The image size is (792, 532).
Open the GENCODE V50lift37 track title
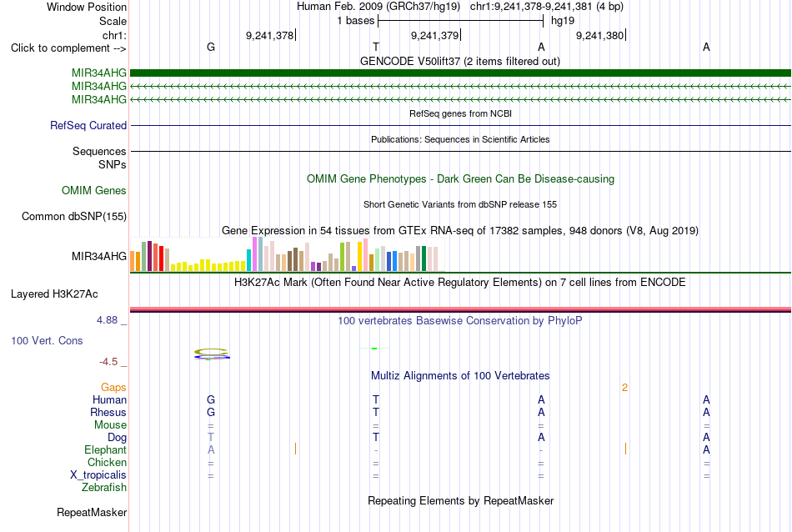(x=460, y=61)
